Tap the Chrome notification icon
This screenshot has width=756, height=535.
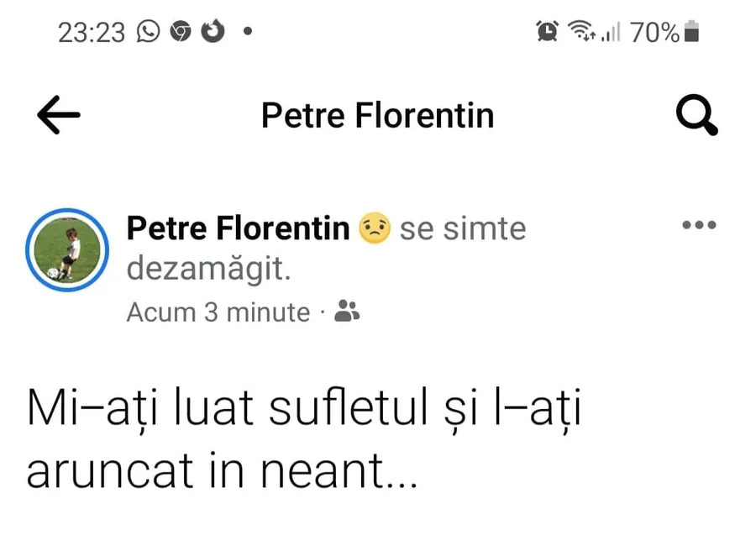[180, 32]
